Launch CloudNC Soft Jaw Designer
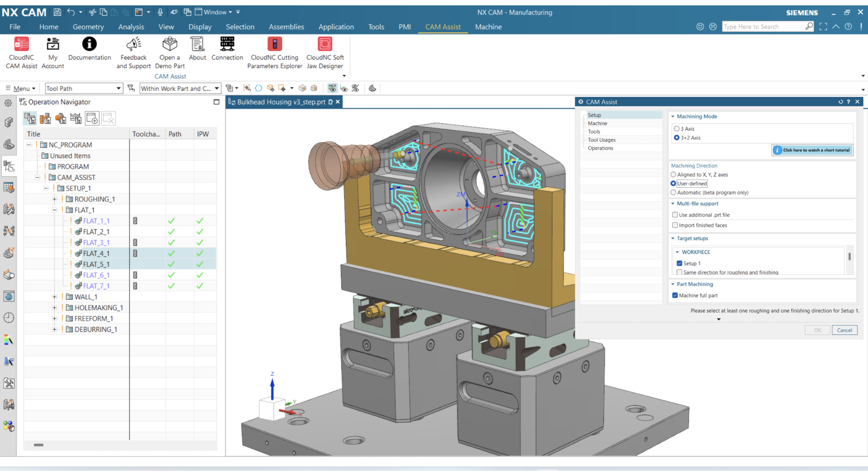The width and height of the screenshot is (868, 476). point(325,53)
